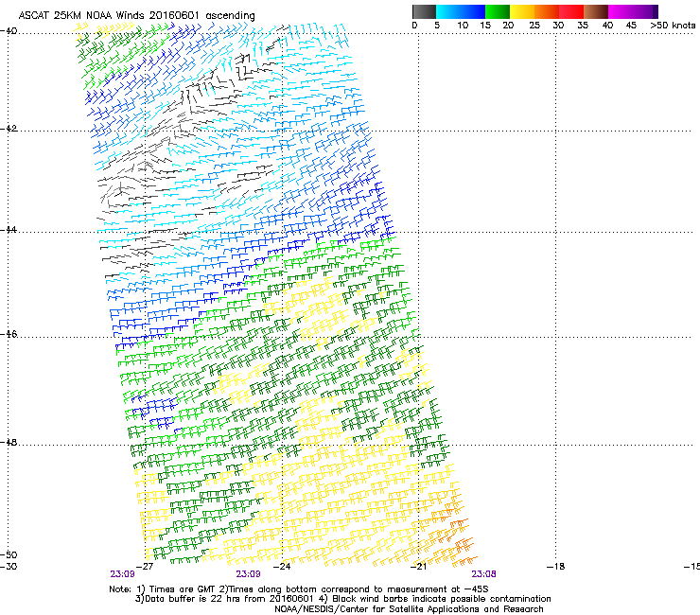Screen dimensions: 700x615
Task: Click the note line 'Times are GMT'
Action: (183, 589)
